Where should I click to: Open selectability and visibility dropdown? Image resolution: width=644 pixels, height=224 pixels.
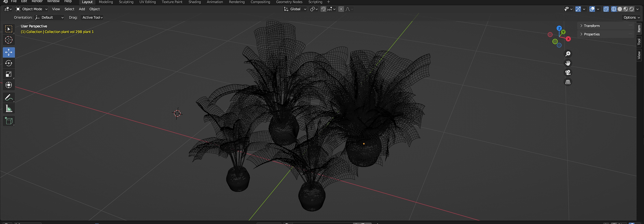tap(568, 9)
